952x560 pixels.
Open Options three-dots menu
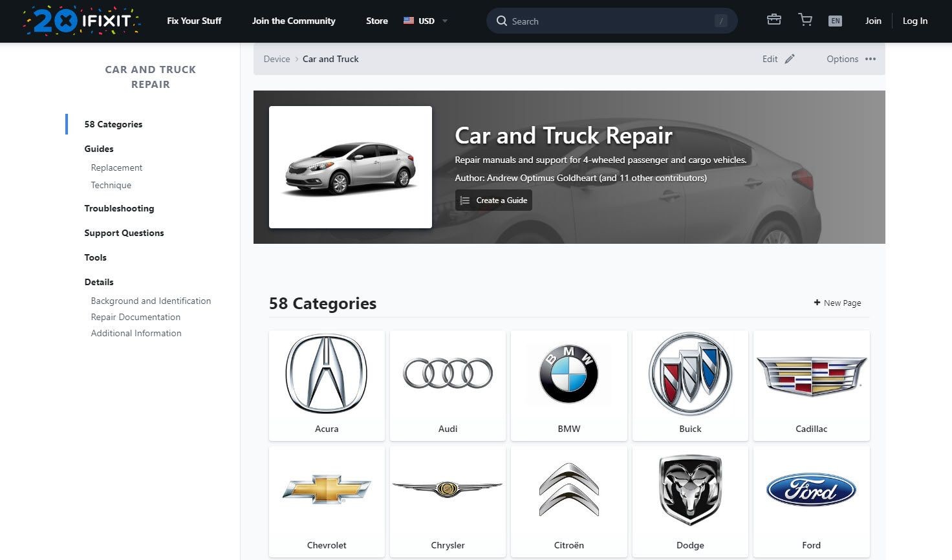(x=871, y=59)
